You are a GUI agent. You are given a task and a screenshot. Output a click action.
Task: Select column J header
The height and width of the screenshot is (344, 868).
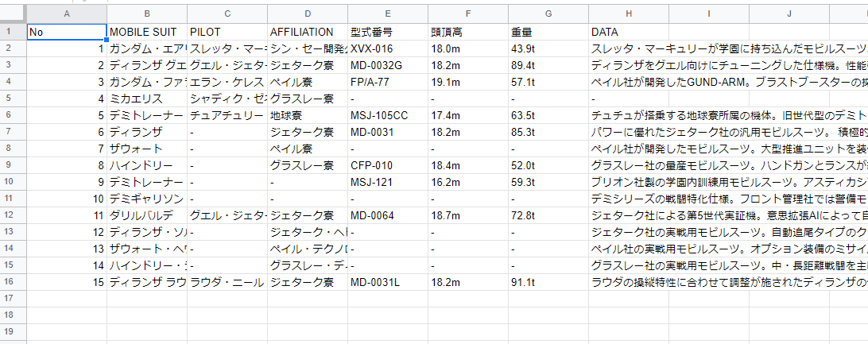tap(789, 14)
